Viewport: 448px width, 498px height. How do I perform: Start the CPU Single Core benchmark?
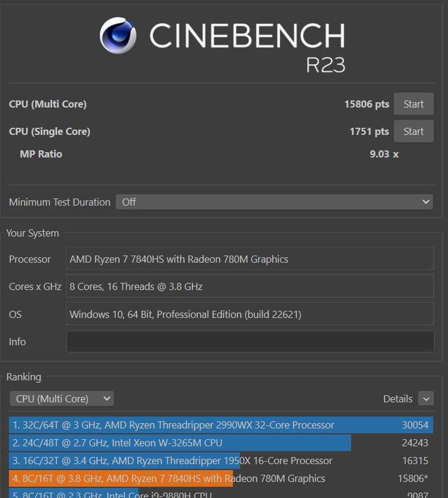414,131
